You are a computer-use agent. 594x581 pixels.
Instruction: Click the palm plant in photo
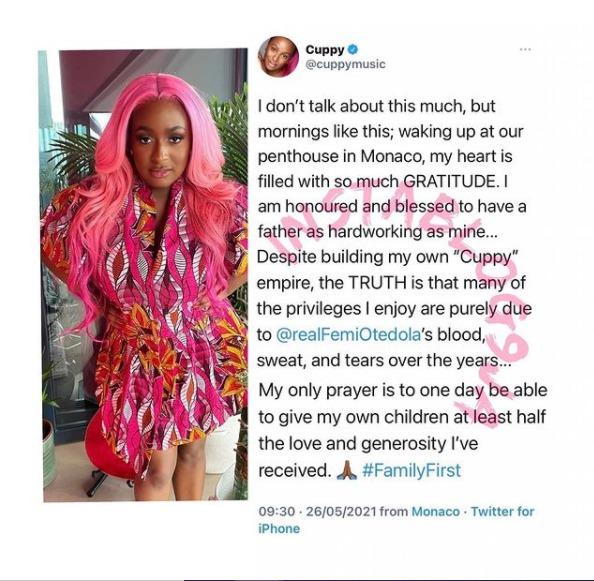click(74, 155)
